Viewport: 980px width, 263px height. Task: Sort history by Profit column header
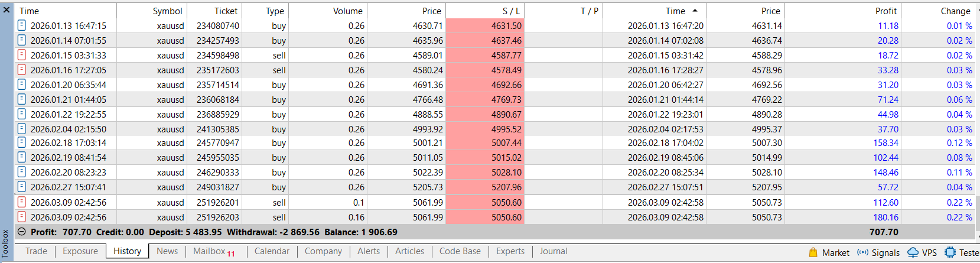(x=885, y=11)
